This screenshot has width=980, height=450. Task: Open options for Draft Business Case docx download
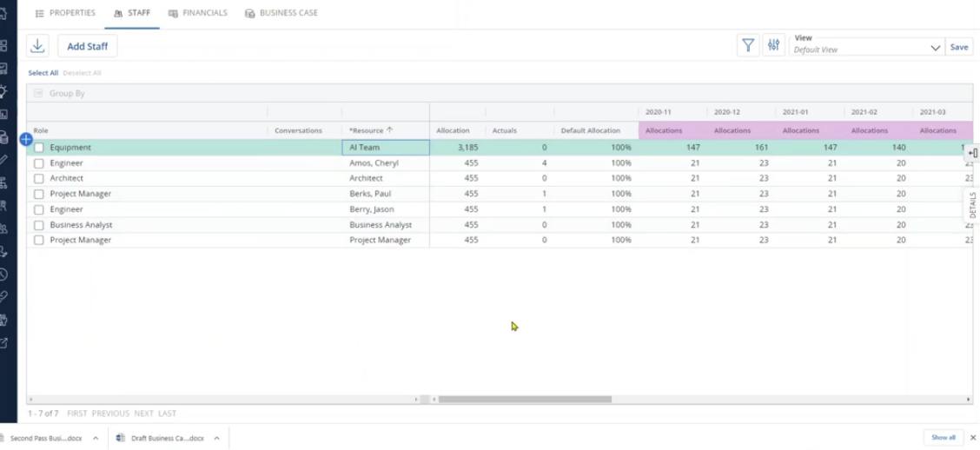[x=217, y=439]
